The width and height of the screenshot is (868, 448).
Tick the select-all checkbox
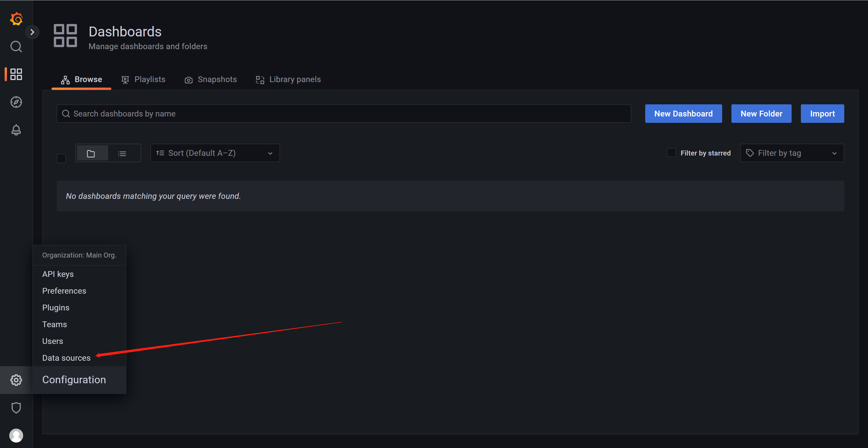pos(61,158)
